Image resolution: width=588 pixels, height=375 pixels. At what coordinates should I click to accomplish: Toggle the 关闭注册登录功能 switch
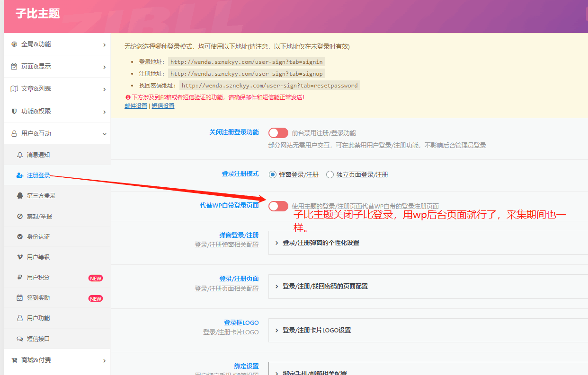(278, 133)
